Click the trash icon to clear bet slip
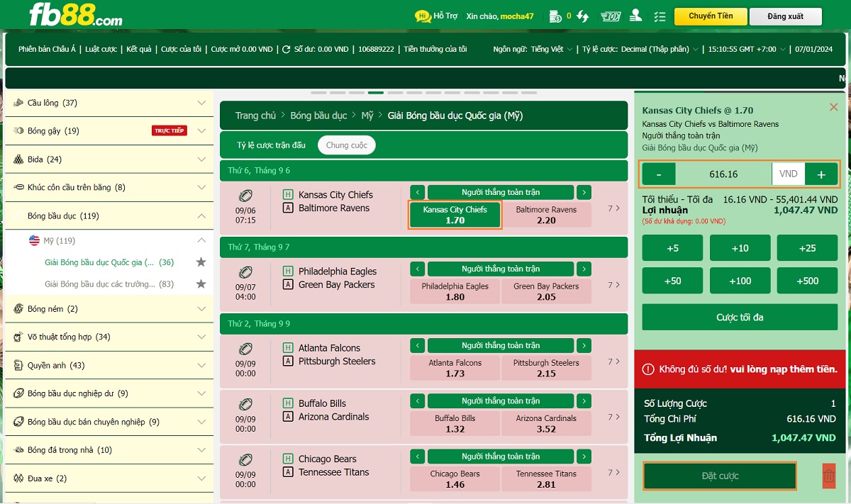The width and height of the screenshot is (851, 504). pos(828,476)
